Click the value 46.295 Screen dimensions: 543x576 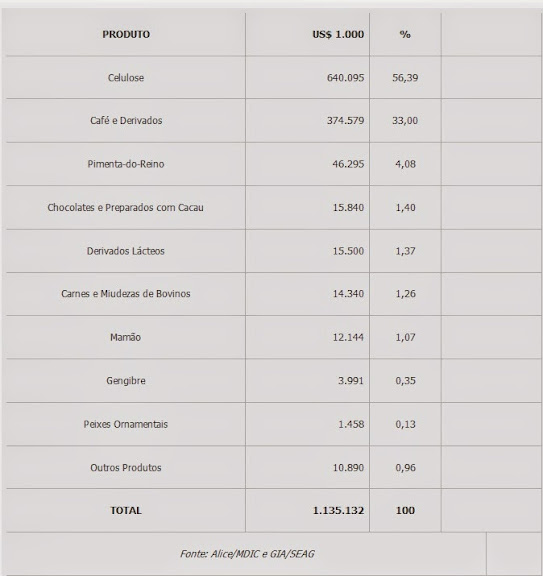[348, 164]
